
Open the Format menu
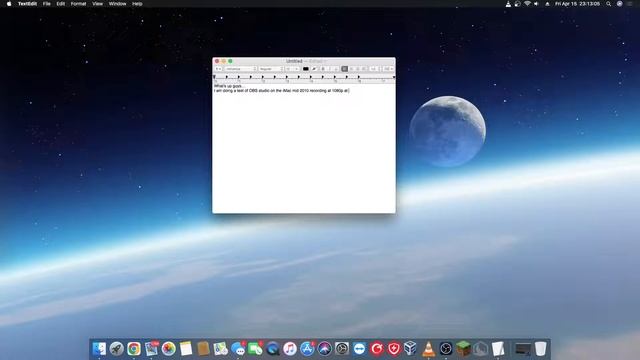click(78, 4)
